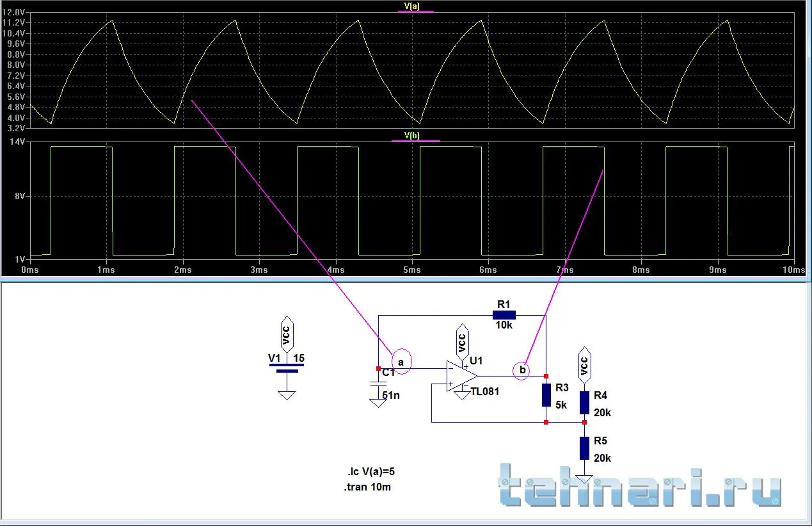Click the 12.0V axis label
The image size is (812, 527).
12,12
